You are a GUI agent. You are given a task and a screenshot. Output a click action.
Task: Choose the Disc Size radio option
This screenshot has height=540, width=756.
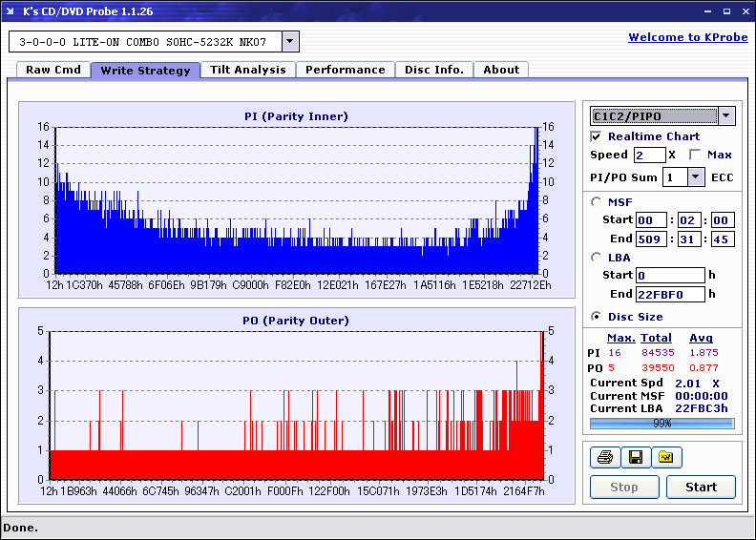pos(597,317)
